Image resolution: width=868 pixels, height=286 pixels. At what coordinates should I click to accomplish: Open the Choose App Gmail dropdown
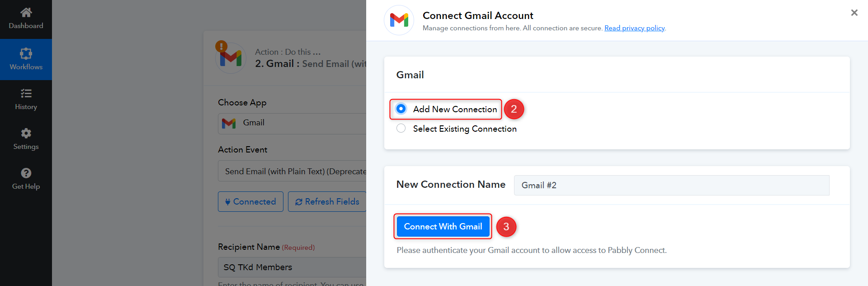pos(292,124)
